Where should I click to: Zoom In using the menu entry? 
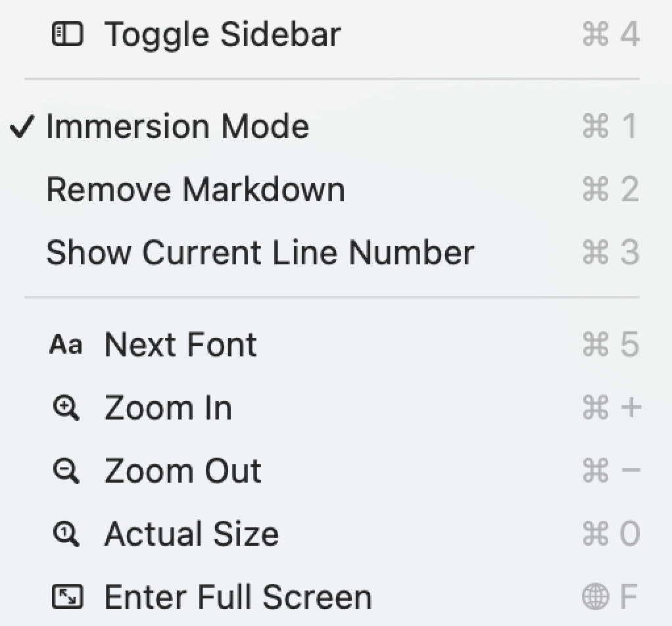[168, 406]
